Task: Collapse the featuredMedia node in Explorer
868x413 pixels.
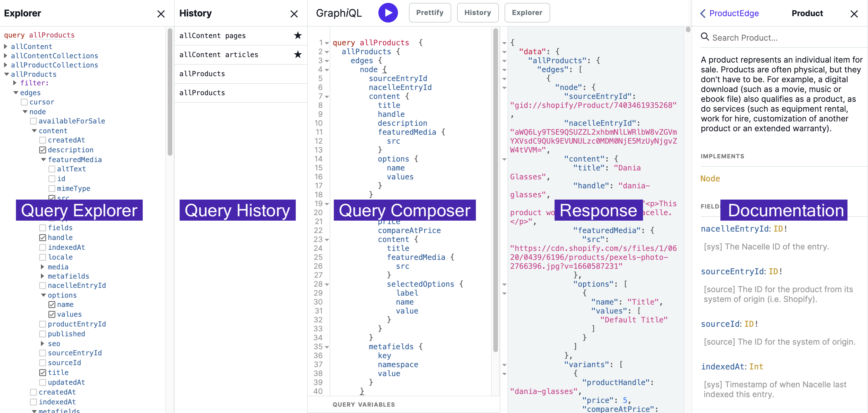Action: pyautogui.click(x=44, y=159)
